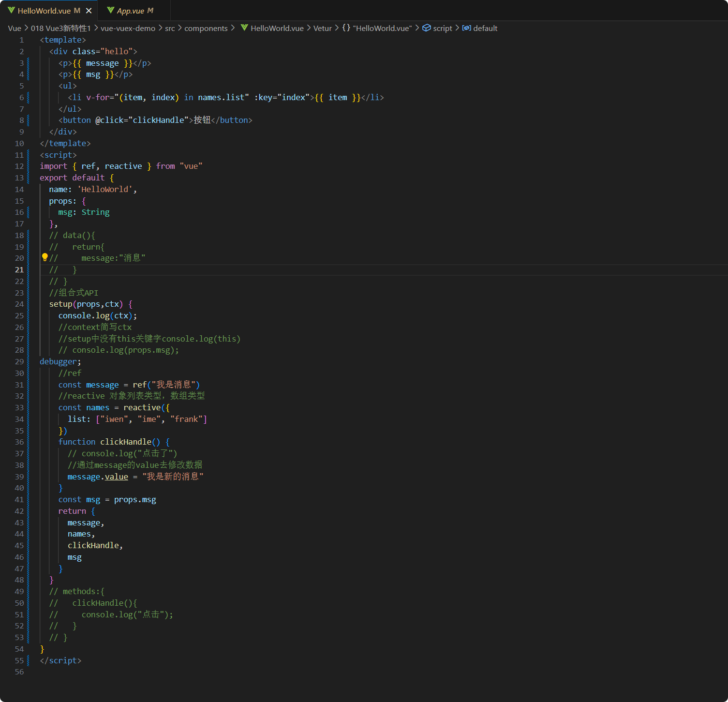Screen dimensions: 728x702
Task: Open the 'Vue' breadcrumb folder
Action: (x=15, y=29)
